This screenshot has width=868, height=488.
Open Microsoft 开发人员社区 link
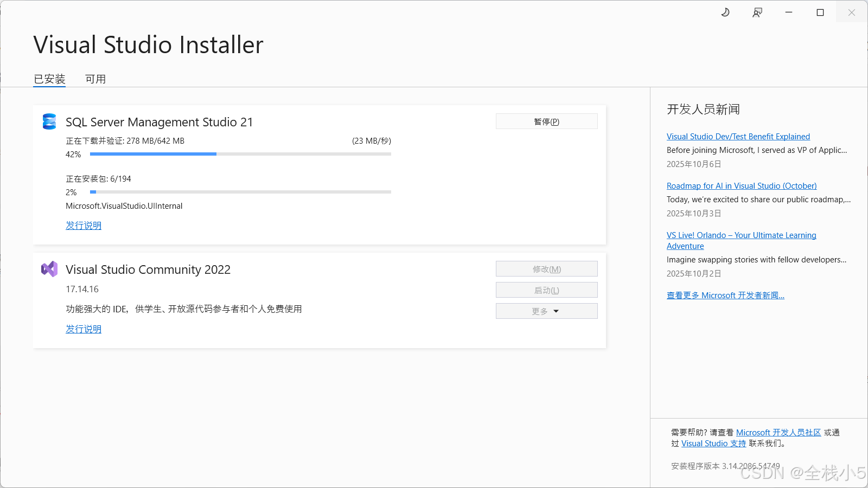pyautogui.click(x=778, y=433)
